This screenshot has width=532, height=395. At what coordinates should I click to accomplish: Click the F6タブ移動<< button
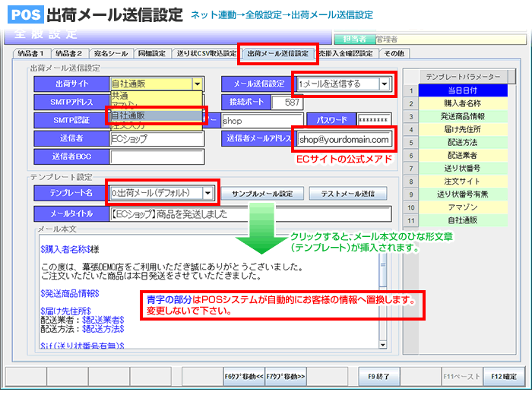point(244,376)
